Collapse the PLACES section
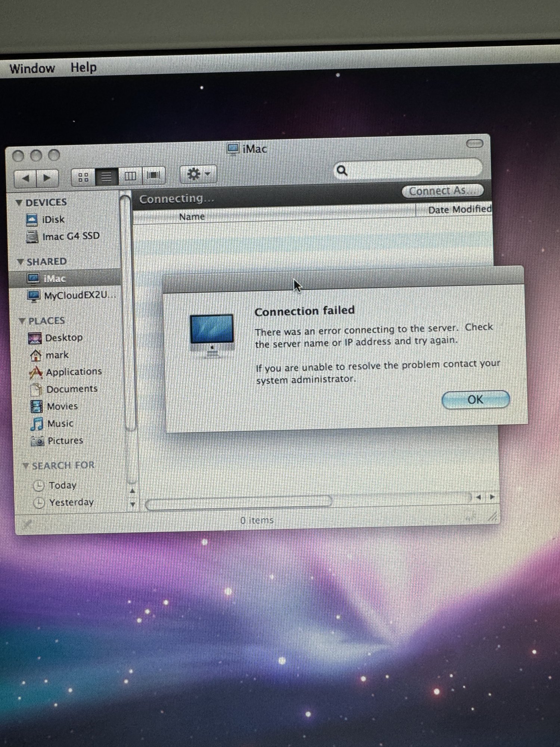 (22, 321)
